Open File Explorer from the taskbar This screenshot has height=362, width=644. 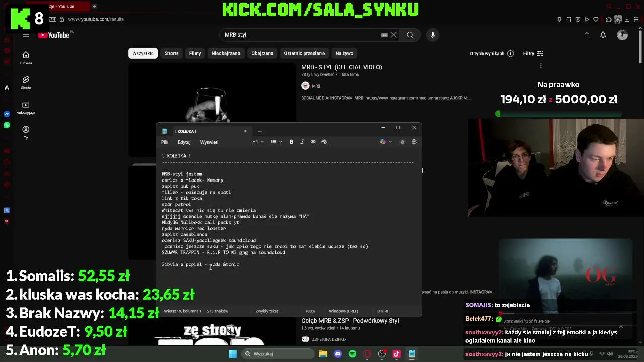(x=323, y=354)
